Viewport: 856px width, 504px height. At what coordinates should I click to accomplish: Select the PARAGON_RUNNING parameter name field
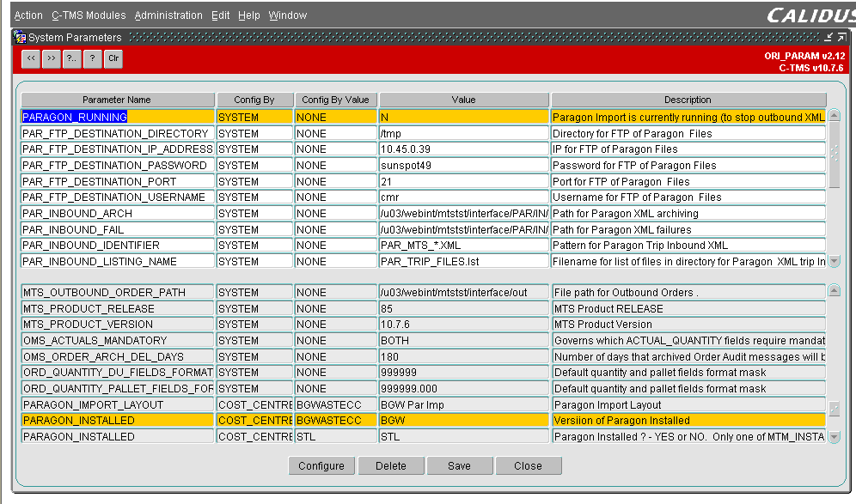(118, 118)
